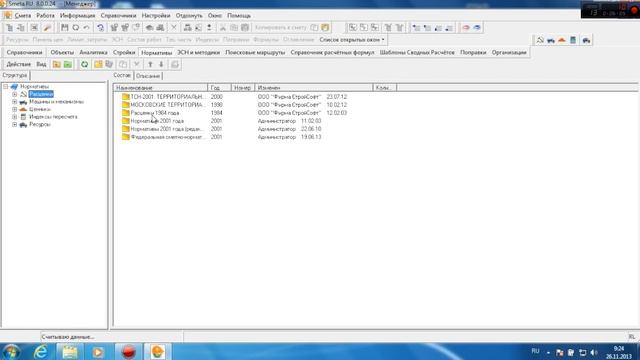Click the hammer and sickle icon in the right toolbar
The width and height of the screenshot is (640, 360).
(x=540, y=40)
